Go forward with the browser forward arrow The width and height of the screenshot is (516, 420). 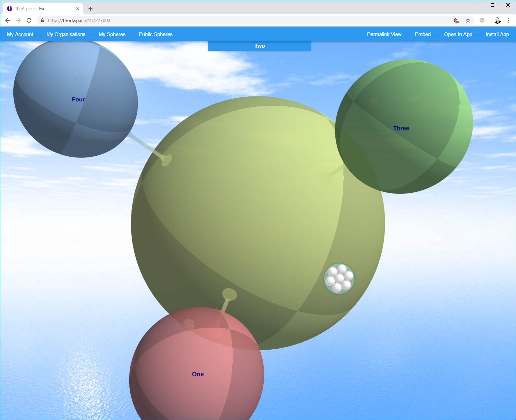18,20
